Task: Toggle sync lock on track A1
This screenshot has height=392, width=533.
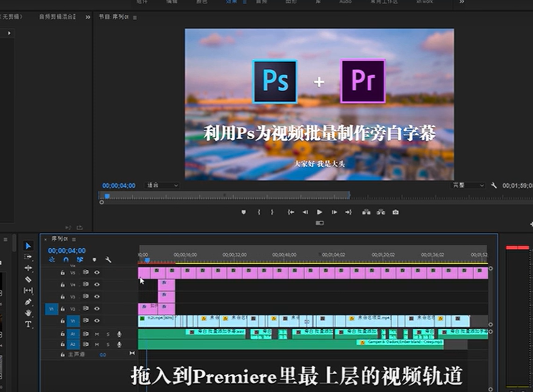Action: click(x=86, y=334)
